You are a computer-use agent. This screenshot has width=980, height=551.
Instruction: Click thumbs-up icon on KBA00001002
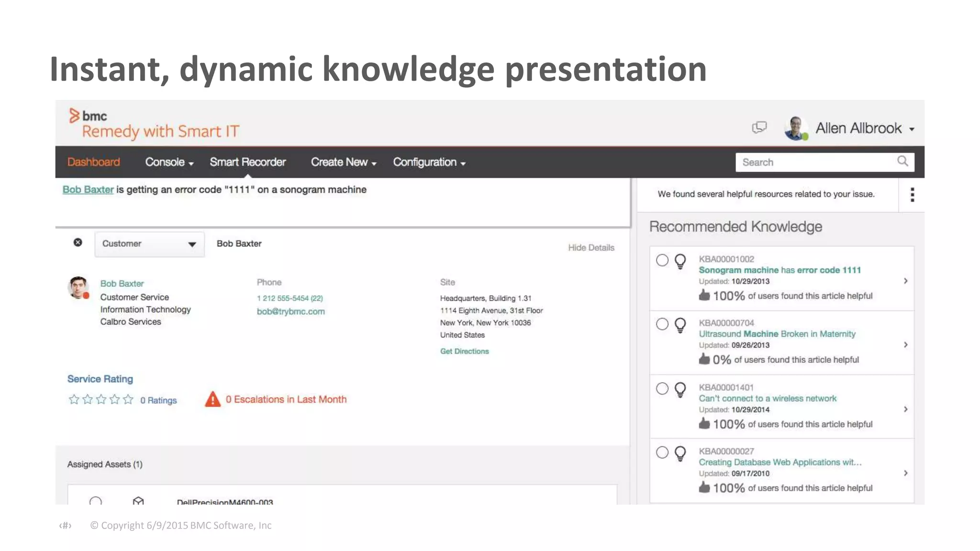coord(704,295)
